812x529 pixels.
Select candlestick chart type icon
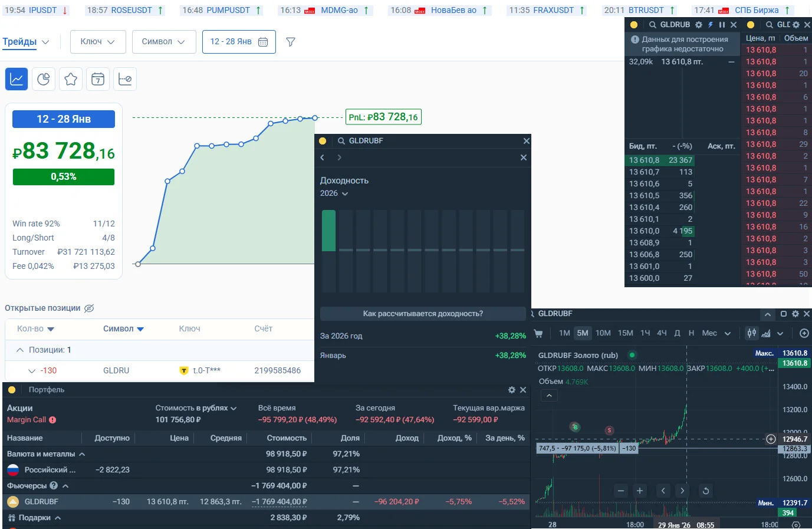[x=752, y=333]
